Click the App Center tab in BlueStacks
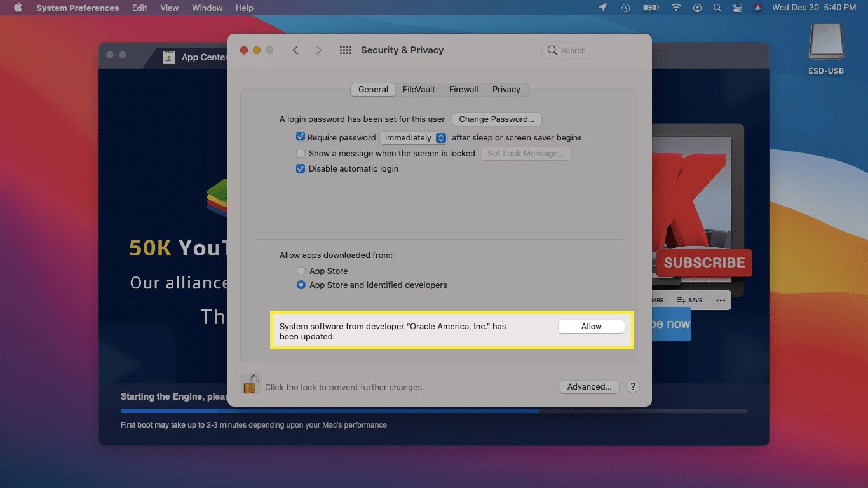 191,57
